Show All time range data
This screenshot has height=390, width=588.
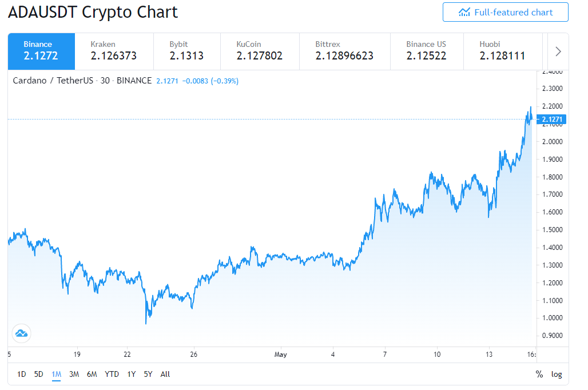point(165,374)
